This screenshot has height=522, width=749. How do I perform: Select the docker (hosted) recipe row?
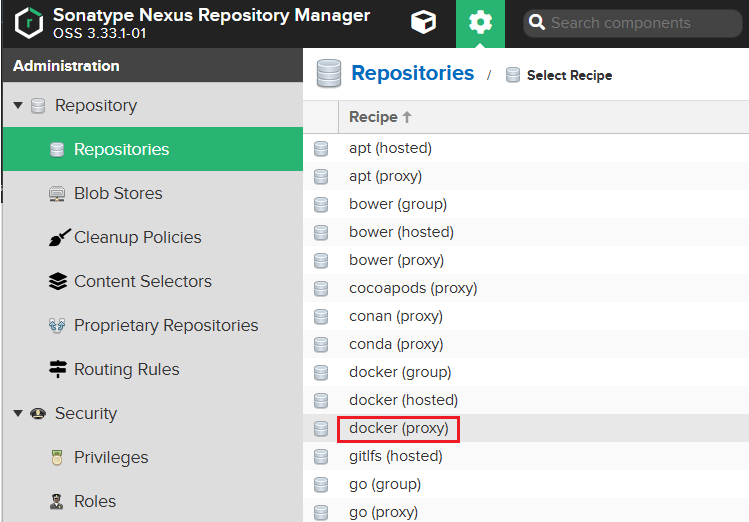(526, 400)
